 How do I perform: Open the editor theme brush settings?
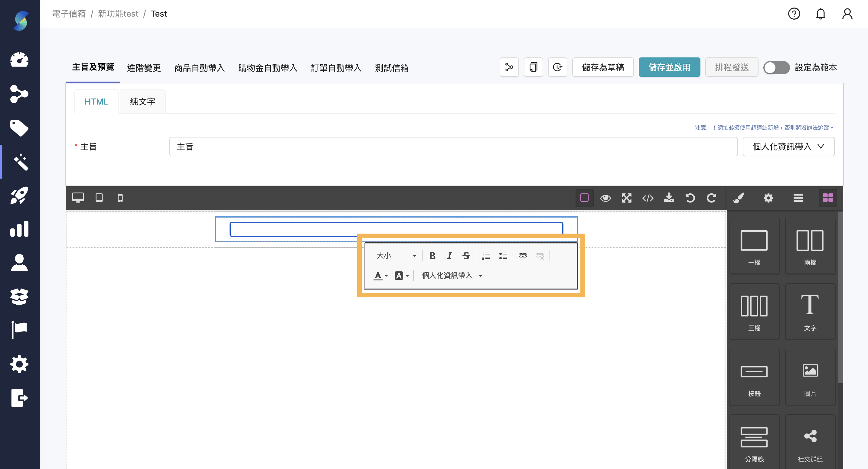739,198
